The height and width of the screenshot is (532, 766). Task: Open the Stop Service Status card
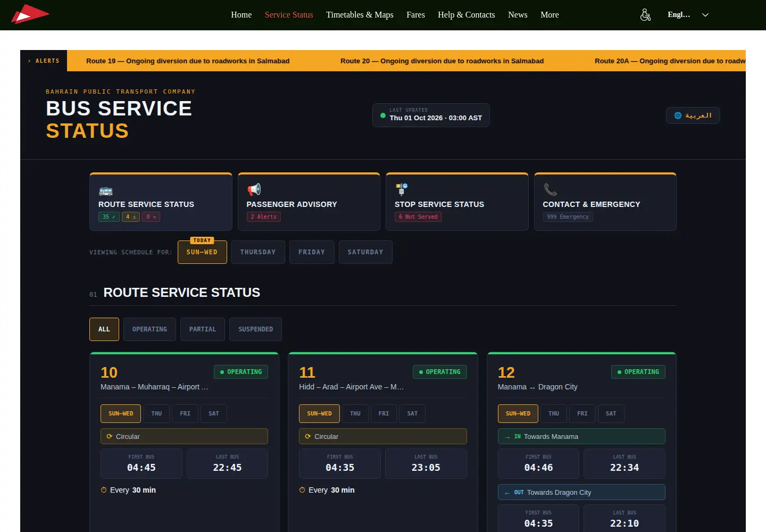[457, 202]
